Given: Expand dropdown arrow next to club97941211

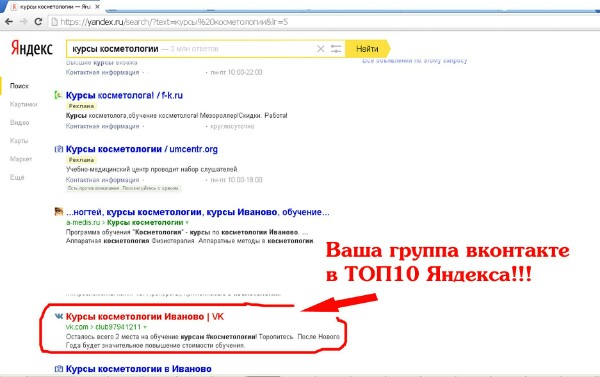Looking at the screenshot, I should pos(145,327).
